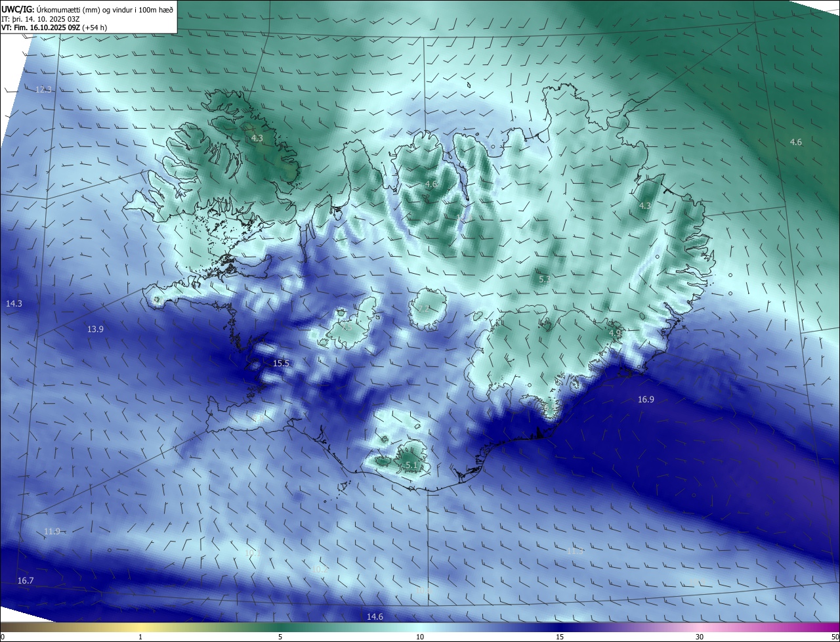Click the 4.3 value over East Iceland
Image resolution: width=840 pixels, height=642 pixels.
[x=645, y=205]
